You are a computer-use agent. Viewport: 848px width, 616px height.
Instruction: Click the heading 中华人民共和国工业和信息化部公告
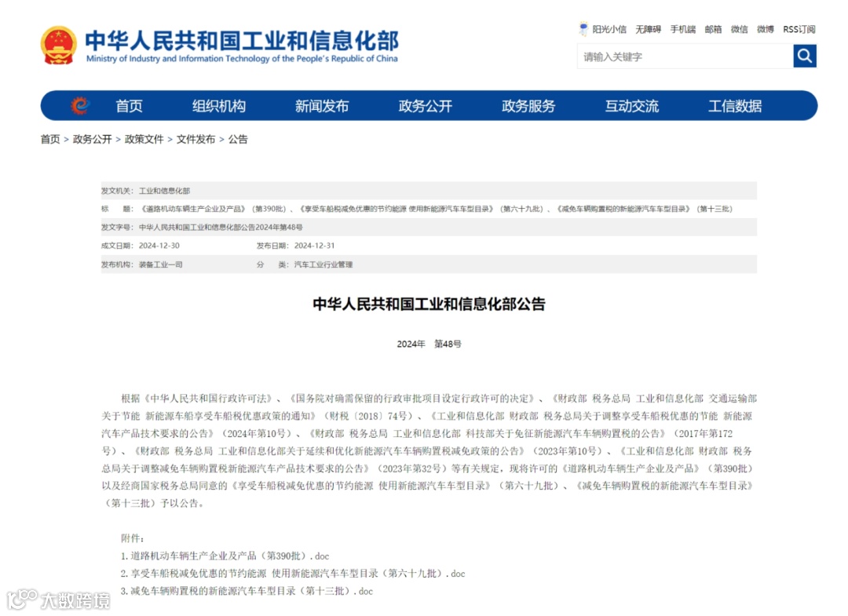pos(429,304)
